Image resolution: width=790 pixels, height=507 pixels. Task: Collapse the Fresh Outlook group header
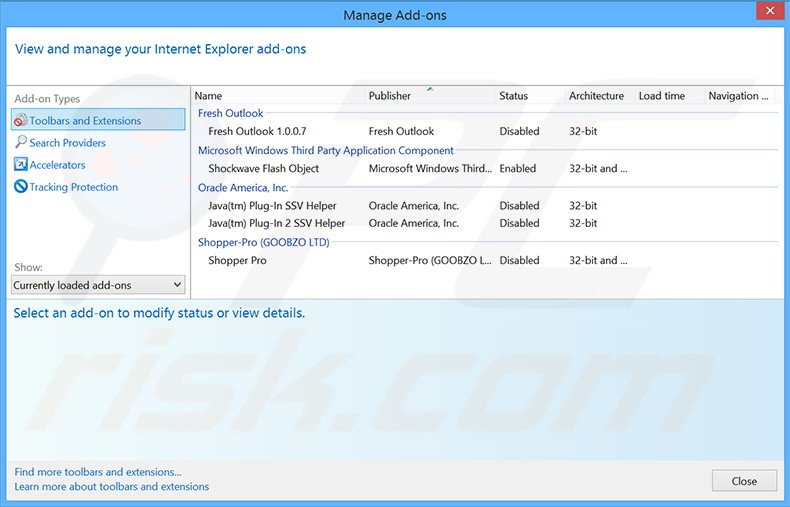230,113
